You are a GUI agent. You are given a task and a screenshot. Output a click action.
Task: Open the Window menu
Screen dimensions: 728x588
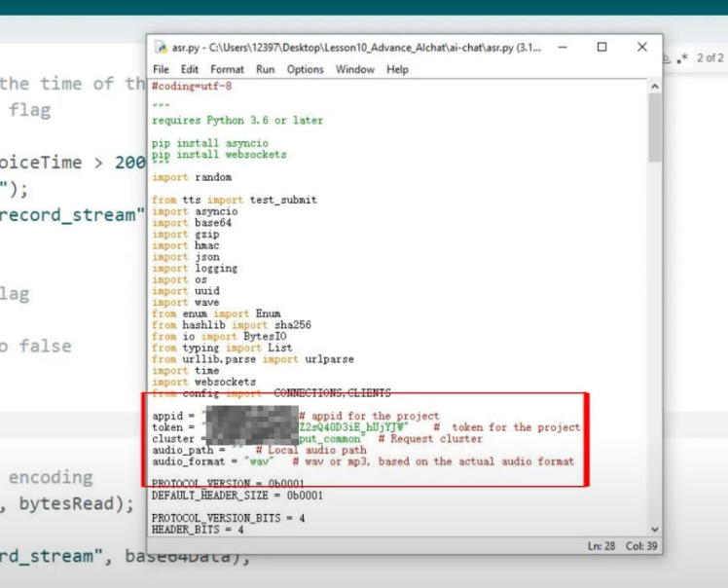click(355, 69)
